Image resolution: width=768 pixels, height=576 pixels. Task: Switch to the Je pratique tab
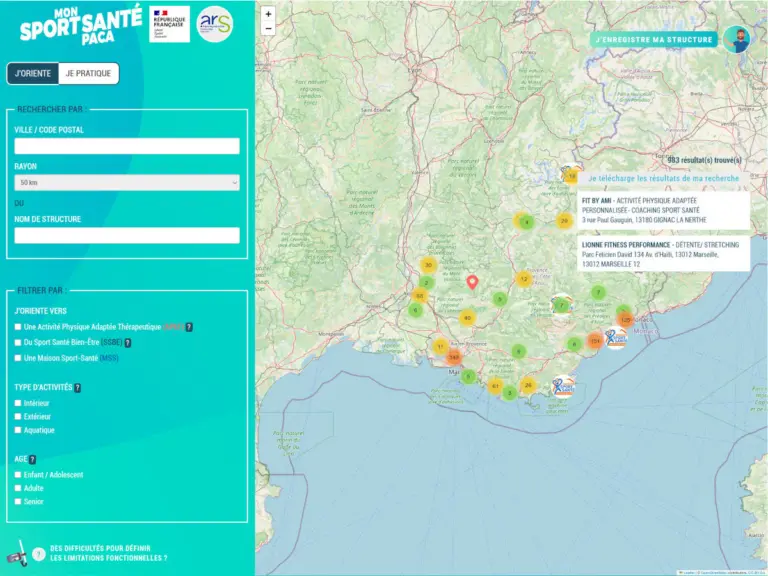click(89, 73)
